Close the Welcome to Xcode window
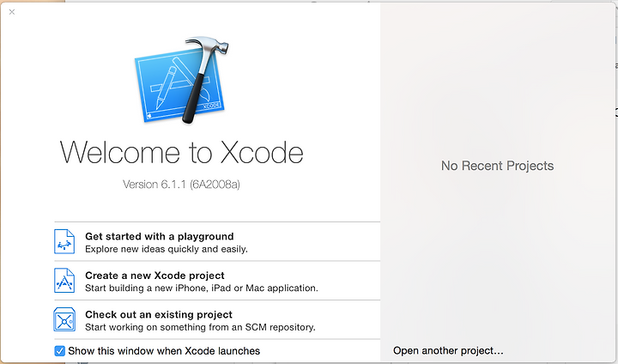 [12, 12]
